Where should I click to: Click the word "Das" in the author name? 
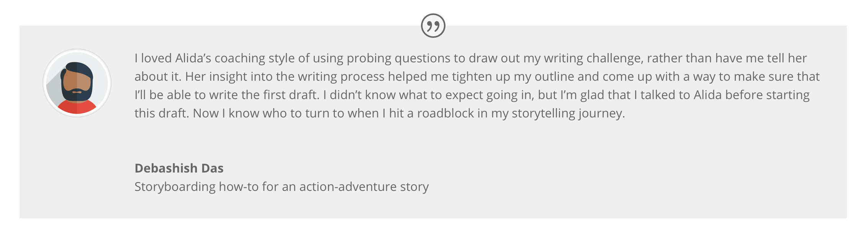[x=212, y=168]
